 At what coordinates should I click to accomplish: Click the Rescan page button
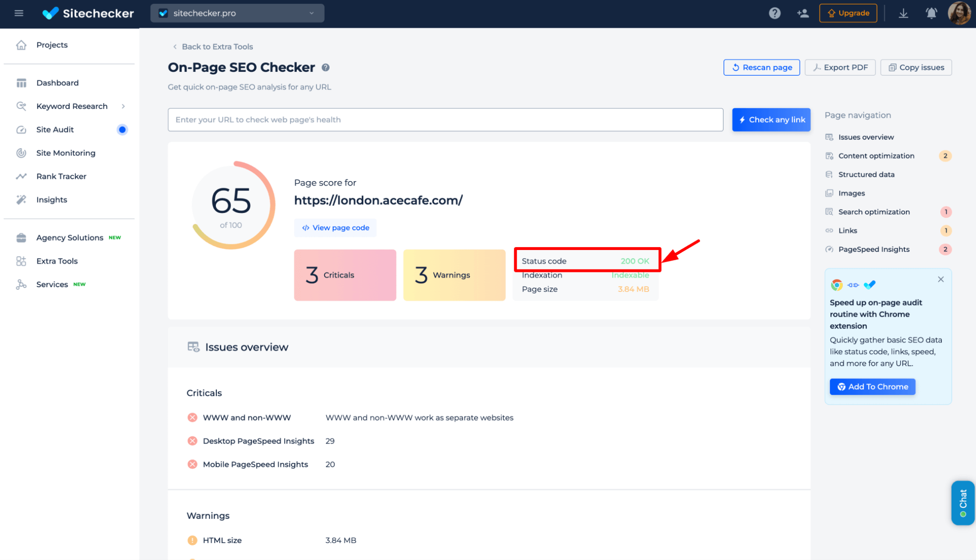762,67
